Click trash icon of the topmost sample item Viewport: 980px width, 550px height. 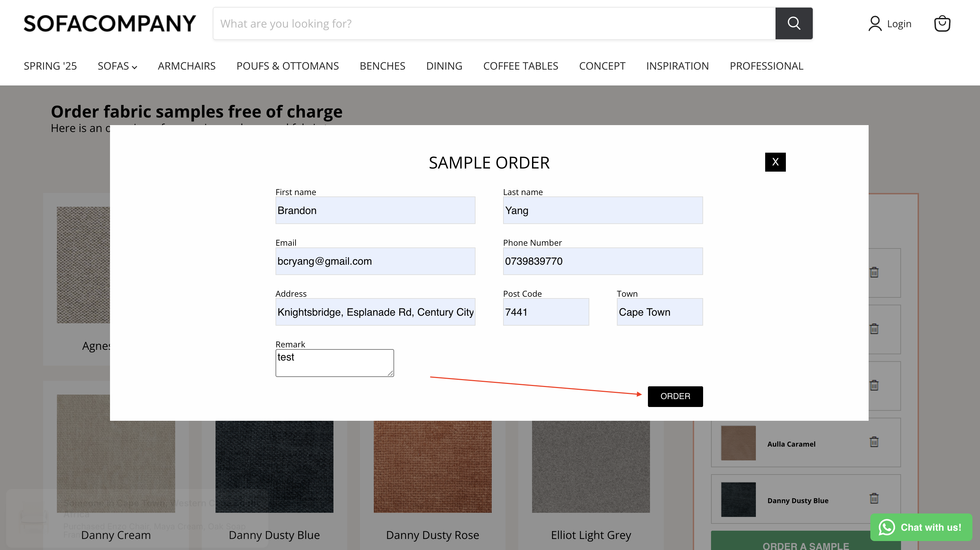(x=874, y=273)
